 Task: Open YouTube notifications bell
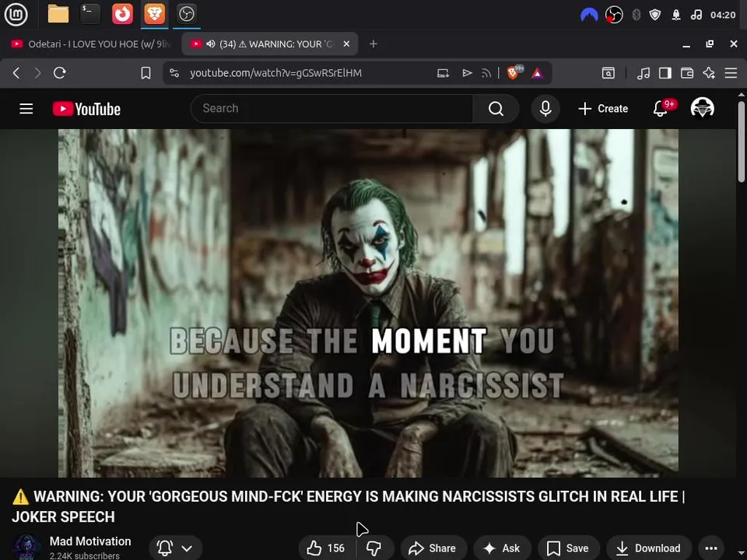661,109
